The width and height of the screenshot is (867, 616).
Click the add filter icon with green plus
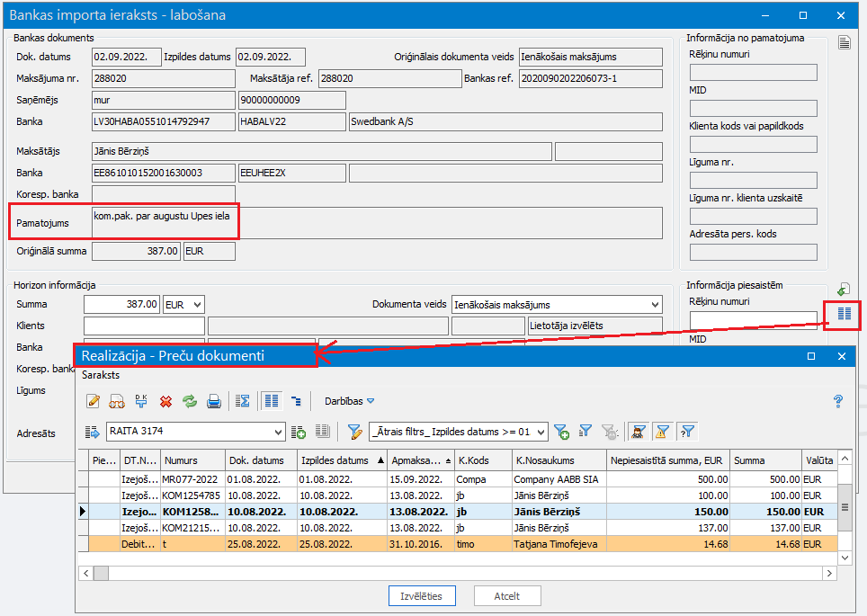561,432
